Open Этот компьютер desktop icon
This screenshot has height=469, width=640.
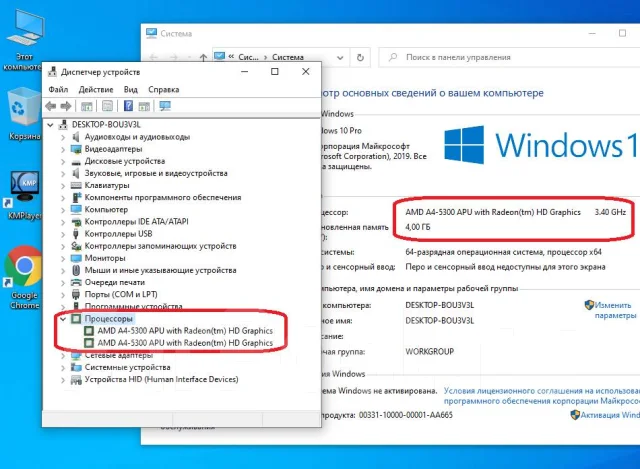pos(24,41)
